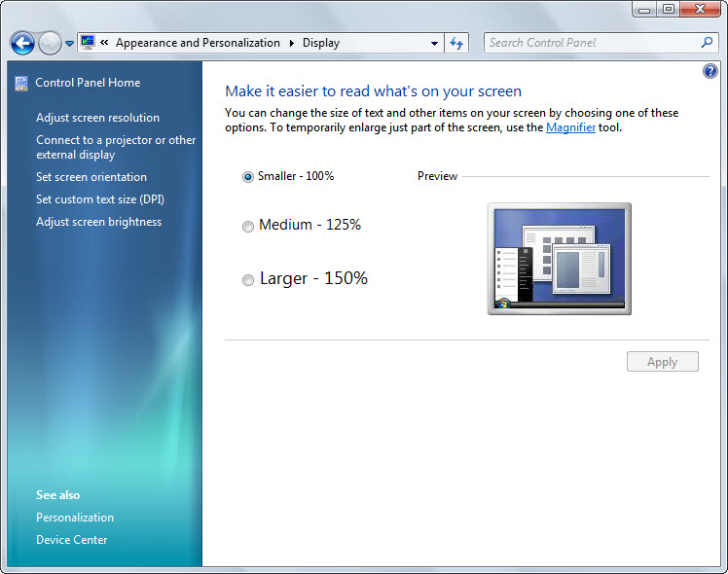Image resolution: width=728 pixels, height=574 pixels.
Task: Open the Magnifier tool link
Action: coord(570,127)
